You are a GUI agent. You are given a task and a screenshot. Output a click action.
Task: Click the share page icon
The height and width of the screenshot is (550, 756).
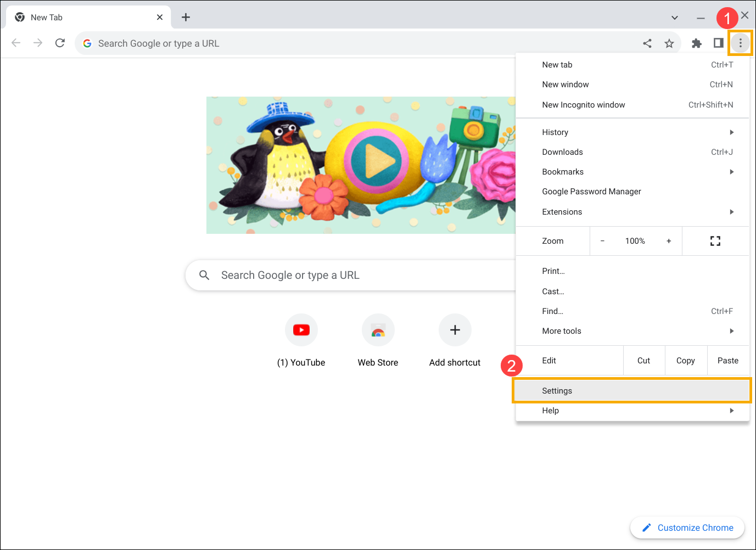tap(647, 43)
